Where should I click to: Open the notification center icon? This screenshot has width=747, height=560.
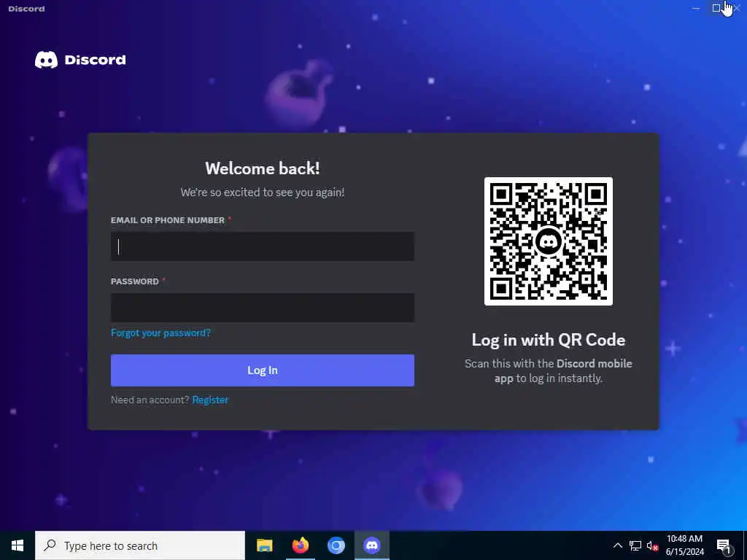click(724, 545)
